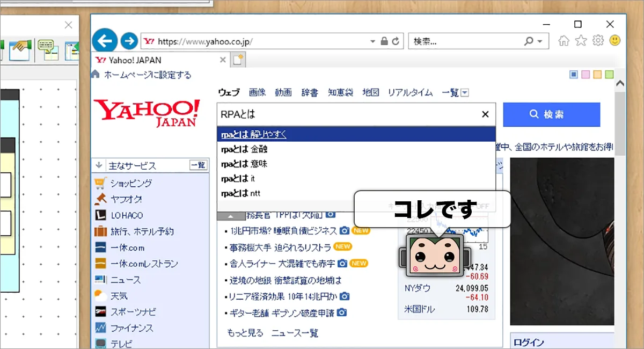Click the LOHACO service icon
The width and height of the screenshot is (644, 349).
pyautogui.click(x=100, y=215)
